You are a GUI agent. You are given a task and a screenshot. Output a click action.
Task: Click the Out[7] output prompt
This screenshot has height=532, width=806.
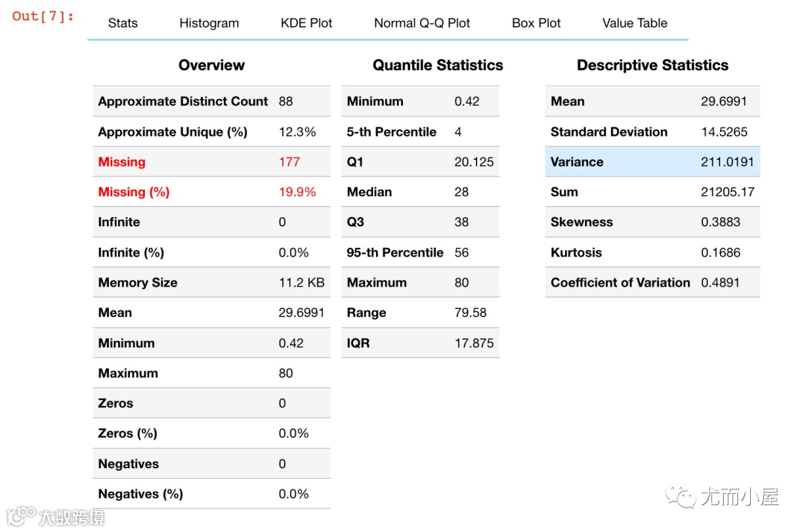pos(43,16)
